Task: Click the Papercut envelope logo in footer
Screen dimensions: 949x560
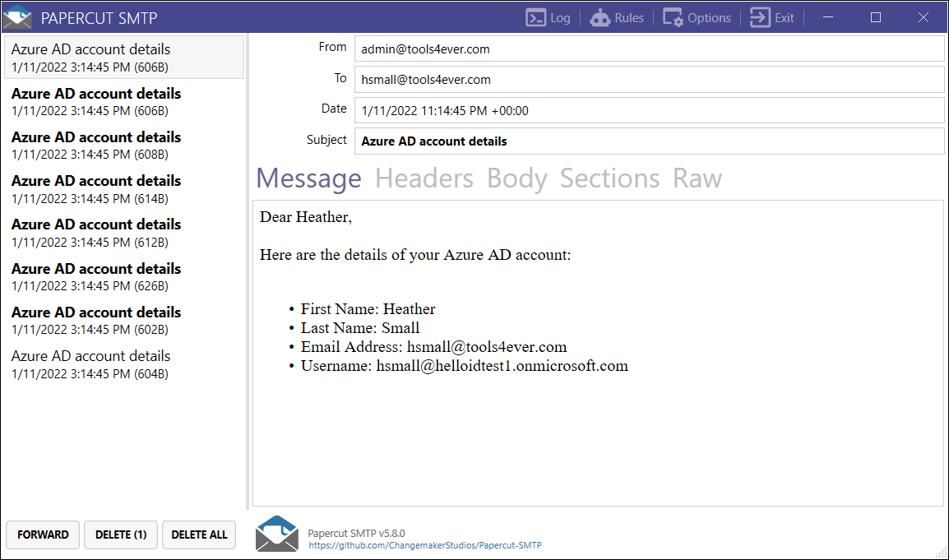Action: (276, 534)
